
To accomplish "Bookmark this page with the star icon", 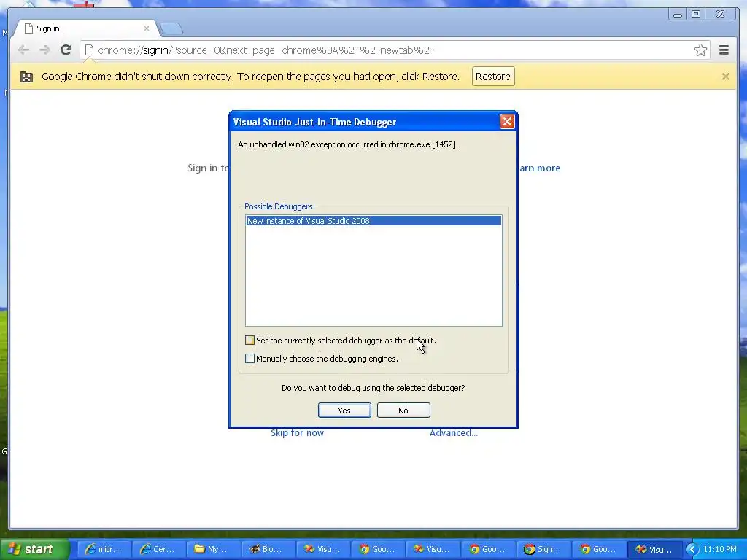I will [x=700, y=50].
